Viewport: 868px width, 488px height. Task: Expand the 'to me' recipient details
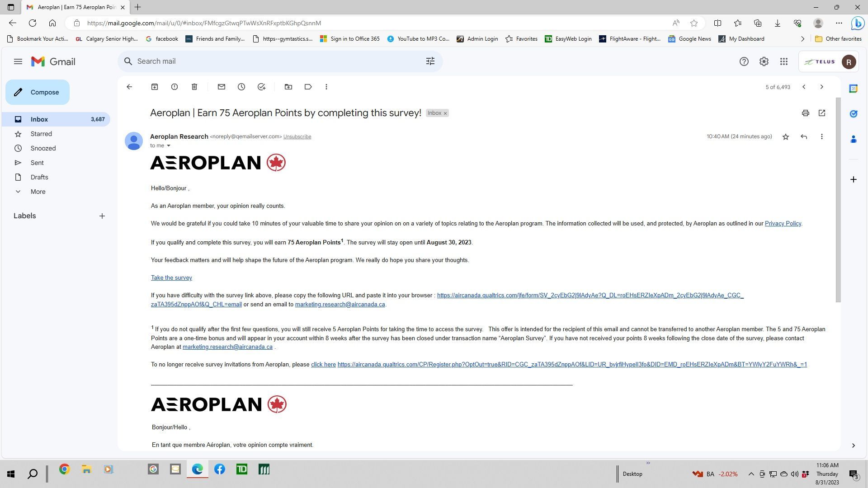click(x=169, y=145)
